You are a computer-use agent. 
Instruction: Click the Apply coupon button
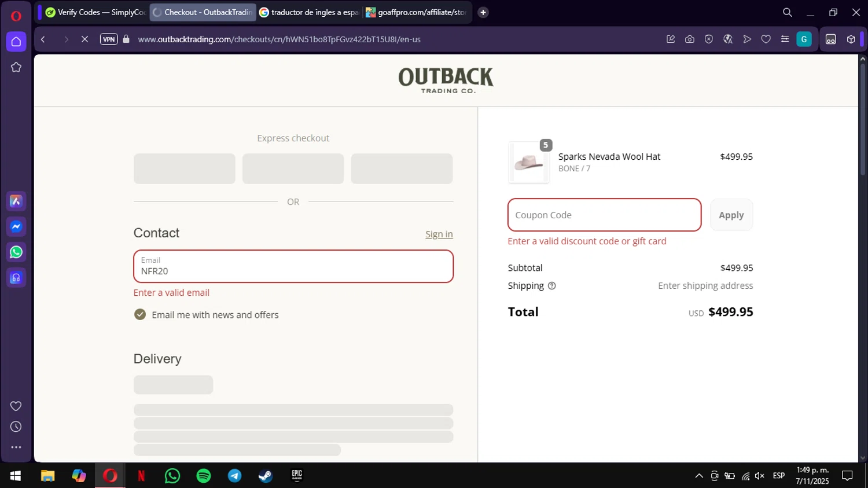point(731,215)
